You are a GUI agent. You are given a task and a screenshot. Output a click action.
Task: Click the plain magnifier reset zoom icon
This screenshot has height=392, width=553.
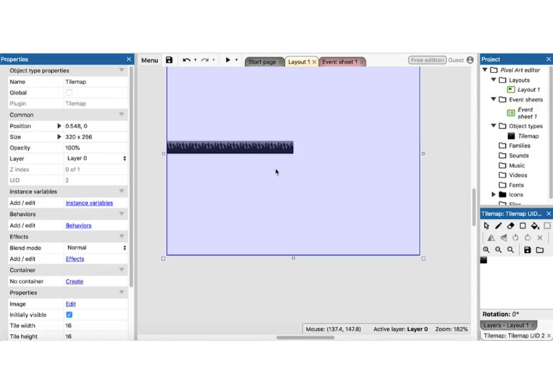(x=510, y=250)
